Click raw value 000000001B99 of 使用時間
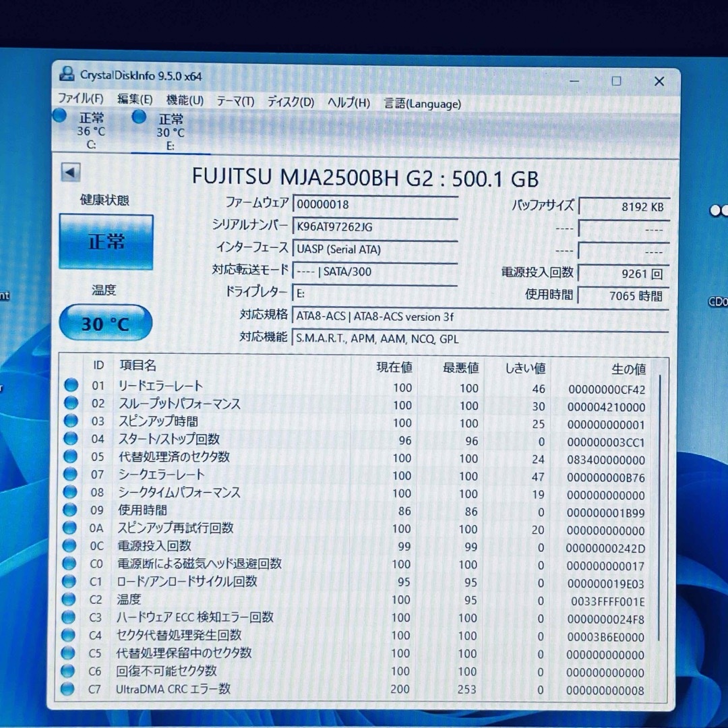 606,513
